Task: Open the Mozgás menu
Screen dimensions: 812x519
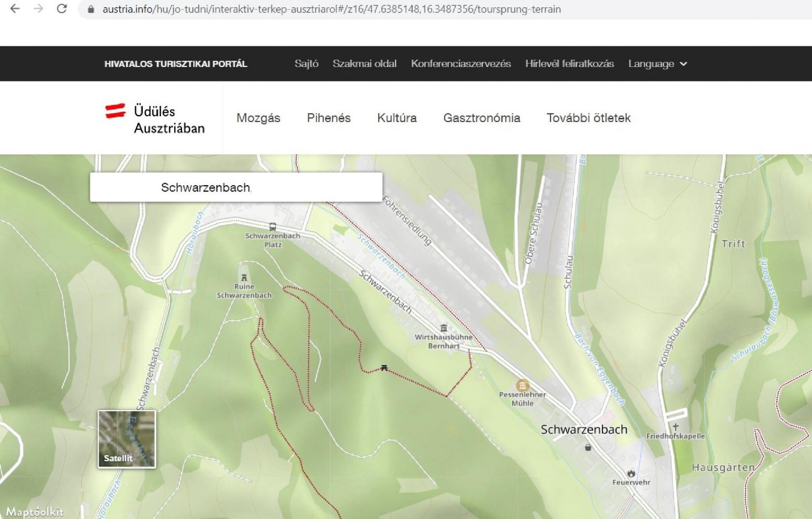Action: tap(258, 118)
